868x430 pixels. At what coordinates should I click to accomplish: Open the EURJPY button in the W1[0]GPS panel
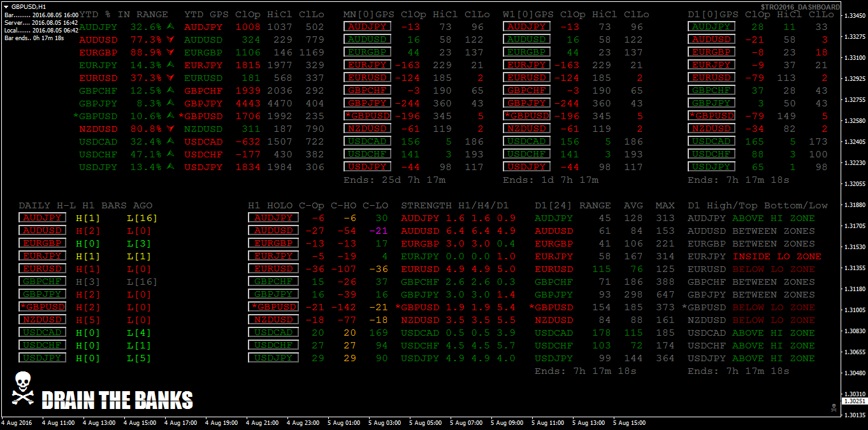coord(526,65)
